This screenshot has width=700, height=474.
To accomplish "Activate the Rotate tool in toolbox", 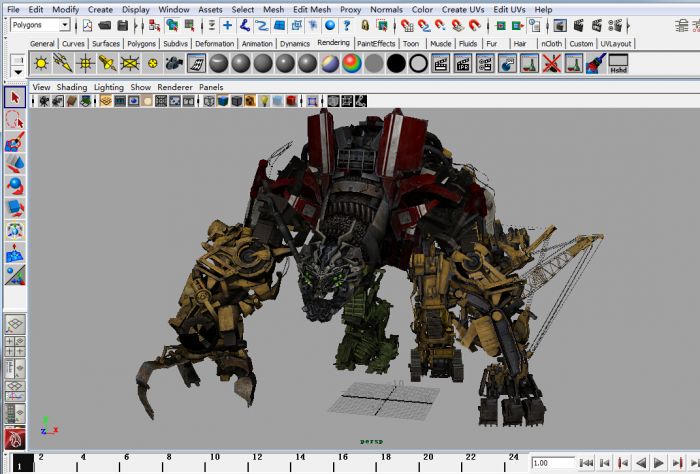I will point(15,186).
